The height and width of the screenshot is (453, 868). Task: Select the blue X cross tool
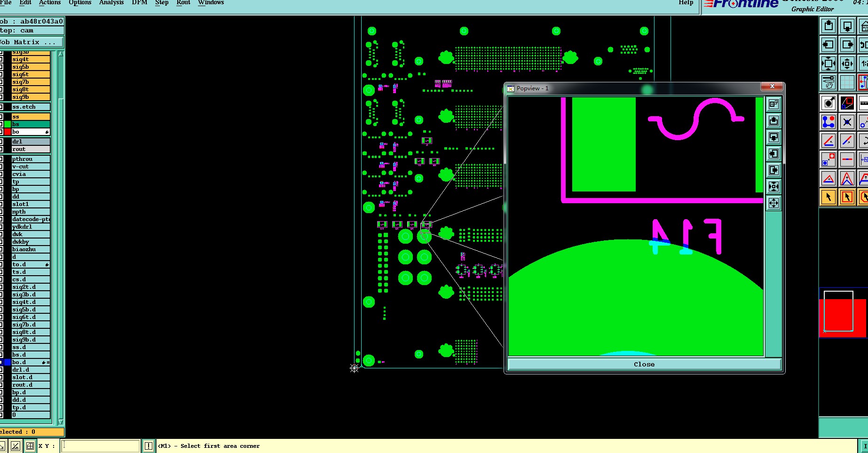click(x=847, y=121)
